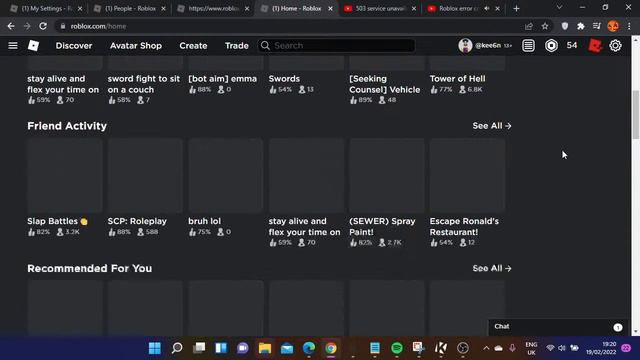Open [Seeking Counsel] Vehicle game title
The width and height of the screenshot is (640, 360).
[x=384, y=84]
